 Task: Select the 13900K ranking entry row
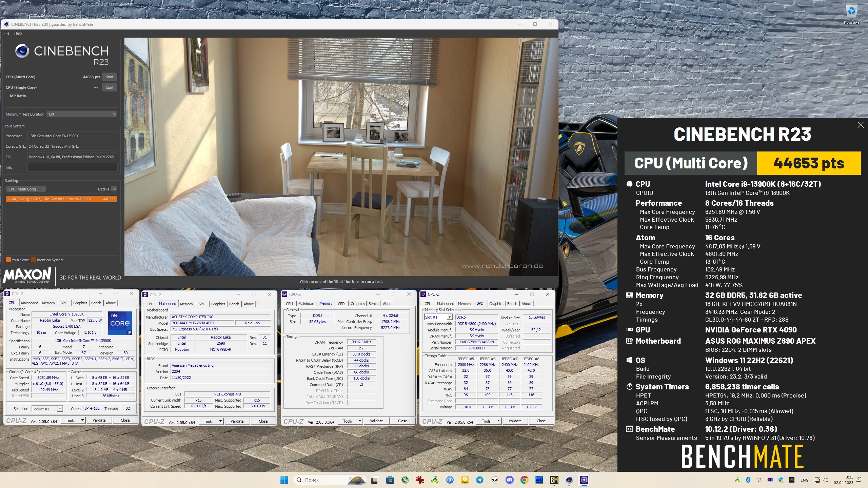61,199
